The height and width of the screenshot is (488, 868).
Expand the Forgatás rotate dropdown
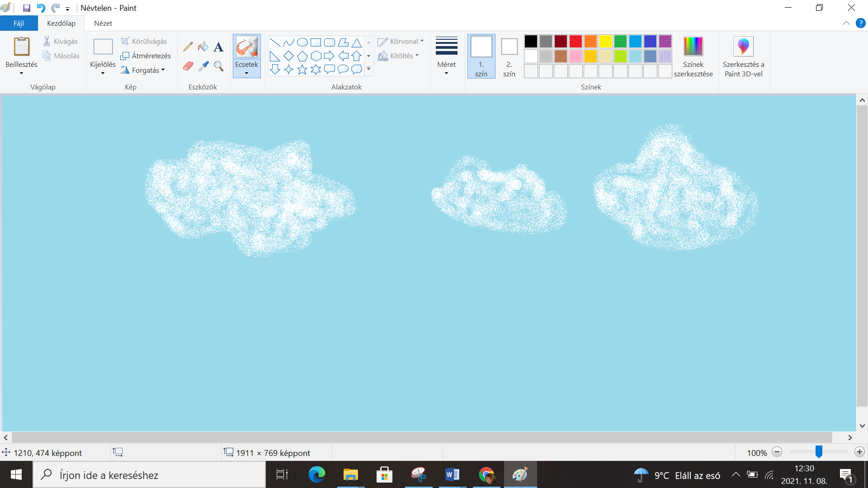click(x=142, y=70)
